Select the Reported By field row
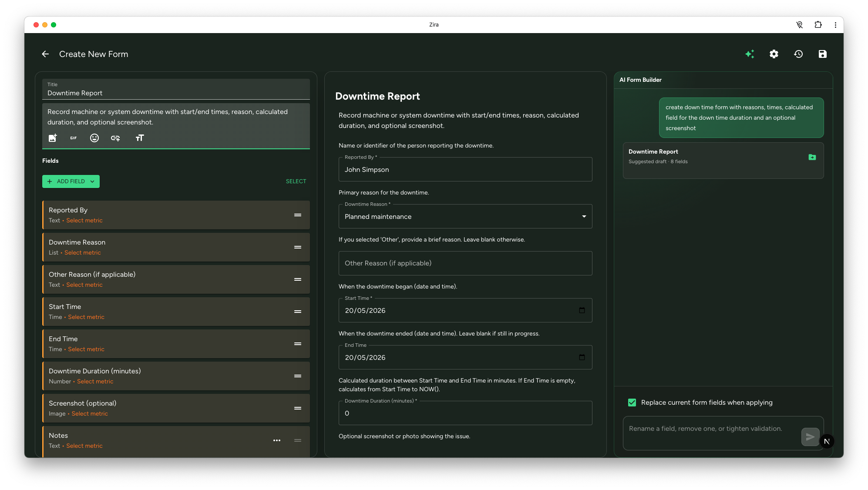Screen dimensions: 868x490 176,215
